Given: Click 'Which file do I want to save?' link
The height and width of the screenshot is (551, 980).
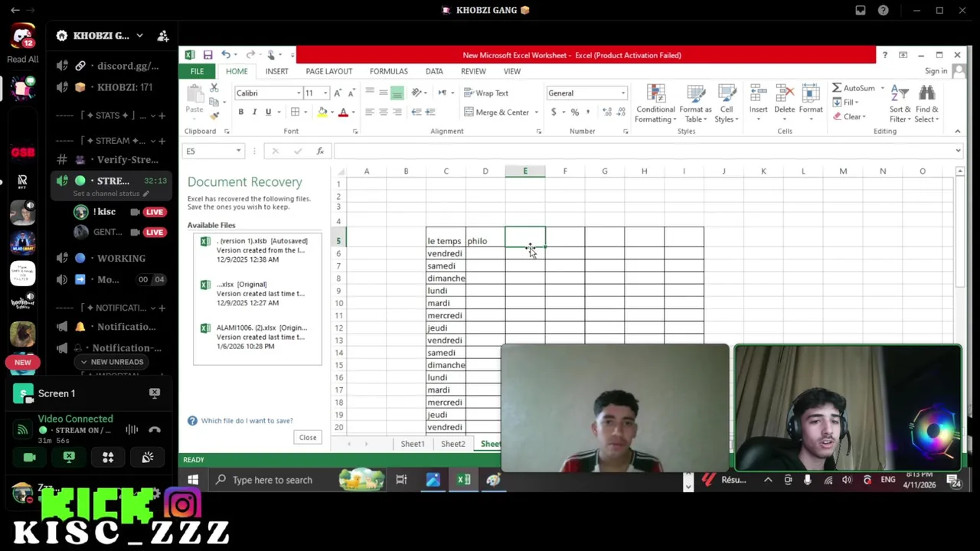Looking at the screenshot, I should (x=247, y=420).
